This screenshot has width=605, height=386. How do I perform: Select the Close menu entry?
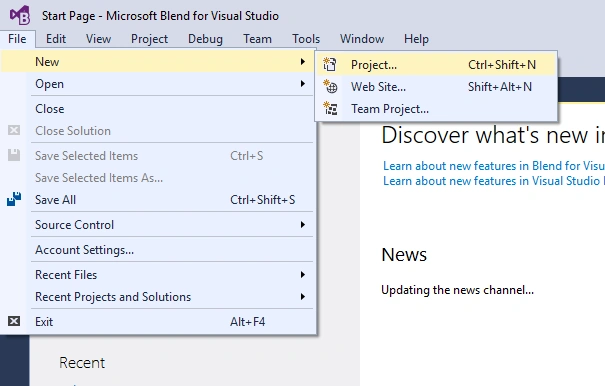coord(158,108)
